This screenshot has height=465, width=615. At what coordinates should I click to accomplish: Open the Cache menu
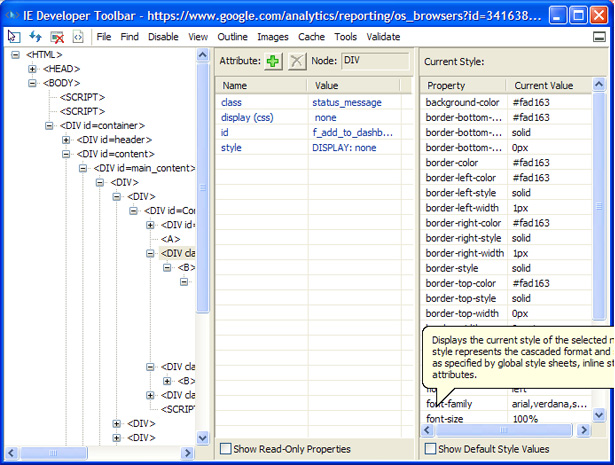pos(311,37)
